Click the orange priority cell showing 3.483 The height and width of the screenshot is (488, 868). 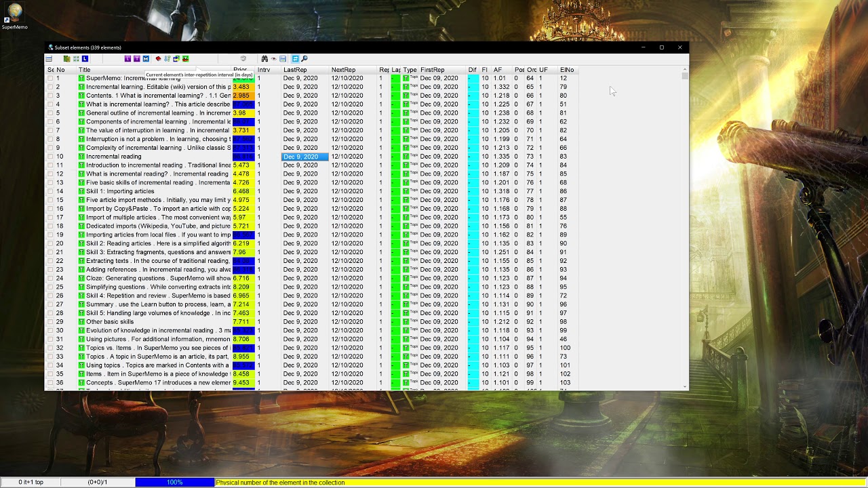(x=243, y=87)
